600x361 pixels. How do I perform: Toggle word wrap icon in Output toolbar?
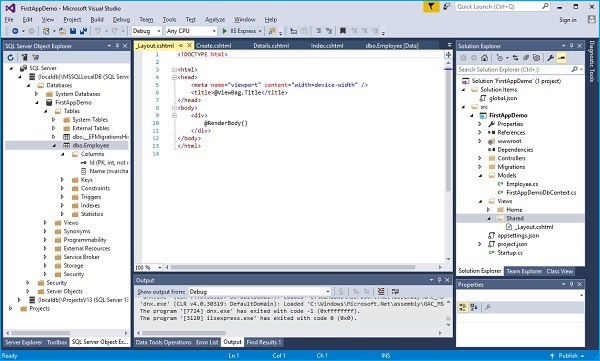[x=395, y=291]
